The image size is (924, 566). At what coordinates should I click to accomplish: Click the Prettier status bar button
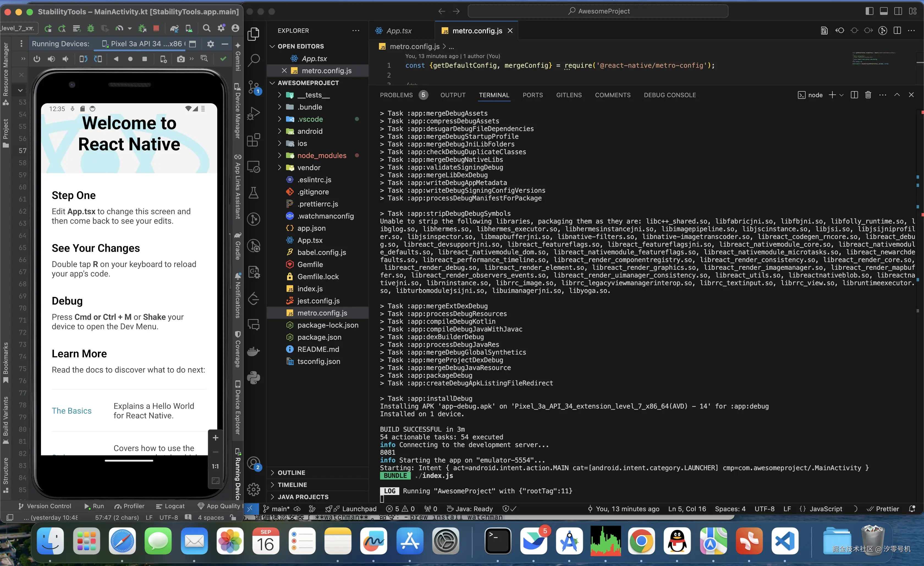(883, 508)
